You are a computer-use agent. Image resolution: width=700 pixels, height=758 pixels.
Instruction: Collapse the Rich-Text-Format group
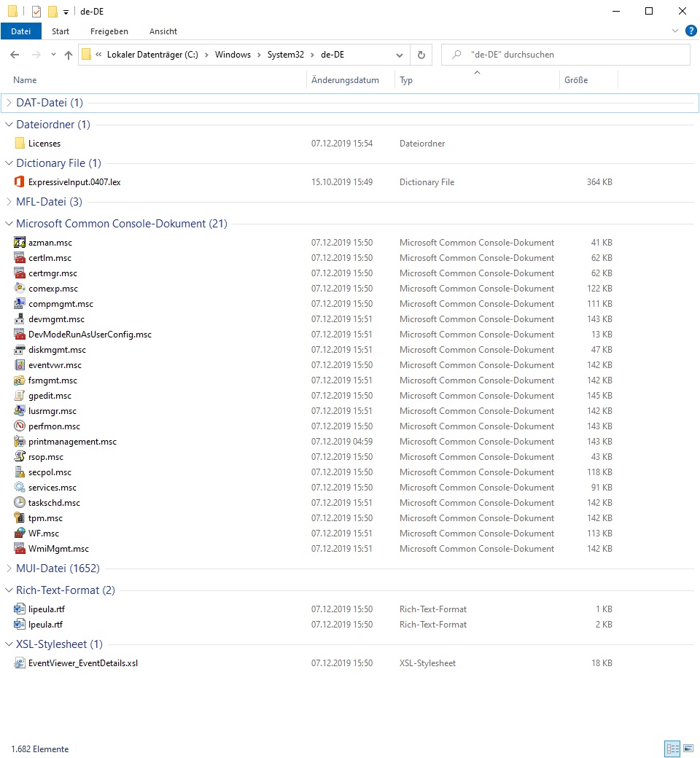pos(9,590)
